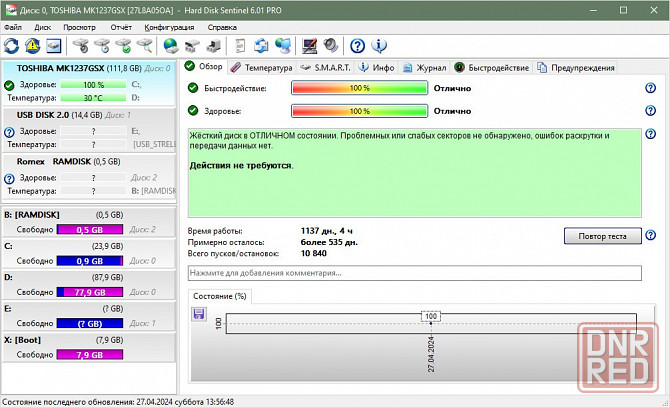
Task: Click the estimate value более 535 дн.
Action: click(329, 242)
